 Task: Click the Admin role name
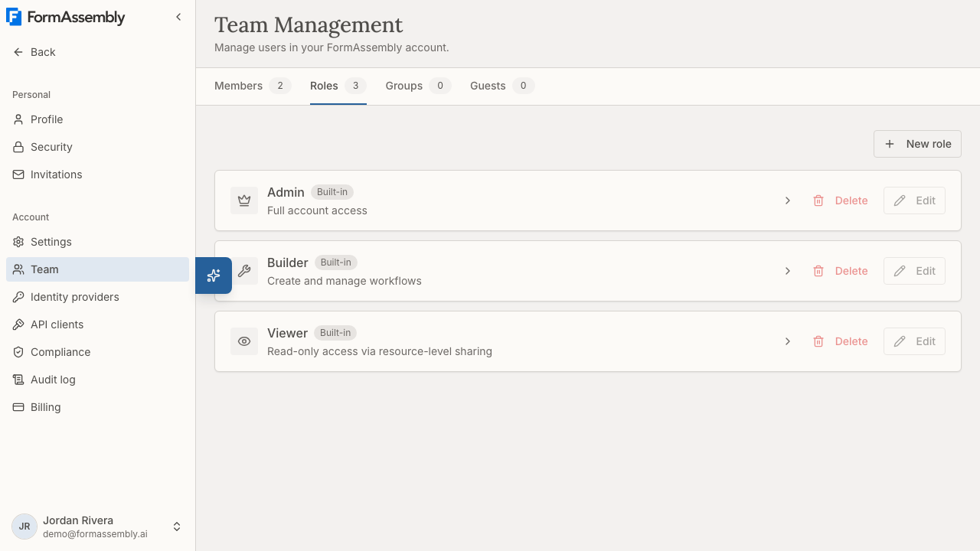click(286, 192)
